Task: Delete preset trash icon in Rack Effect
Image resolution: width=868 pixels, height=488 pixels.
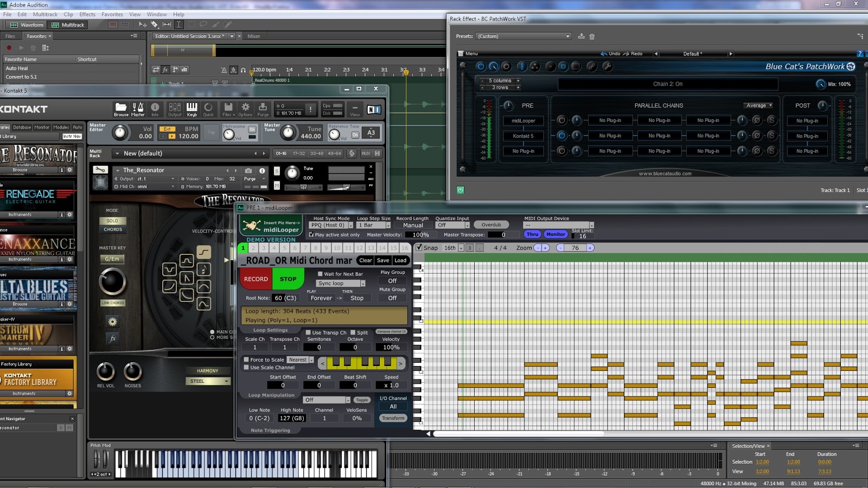Action: click(x=592, y=36)
